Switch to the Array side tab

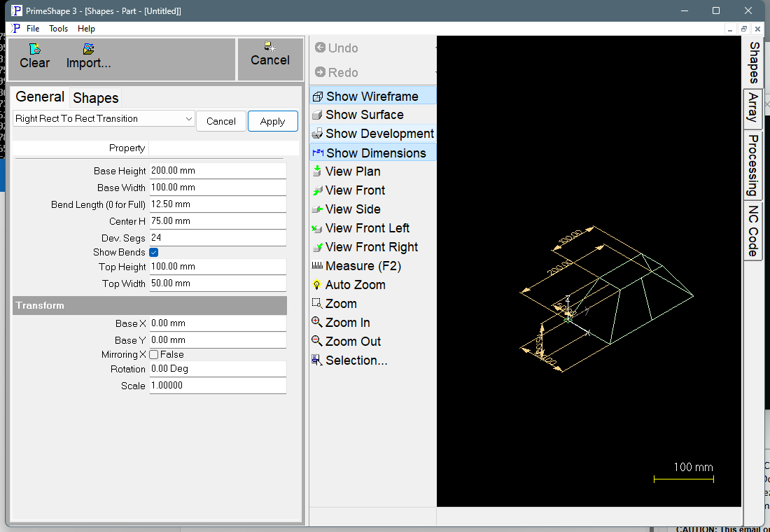[x=753, y=108]
